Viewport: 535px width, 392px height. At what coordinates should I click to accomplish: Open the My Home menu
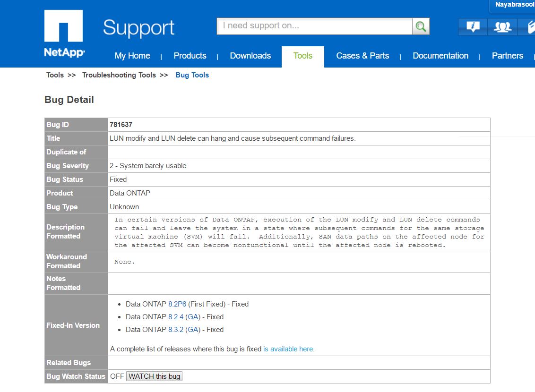point(132,56)
